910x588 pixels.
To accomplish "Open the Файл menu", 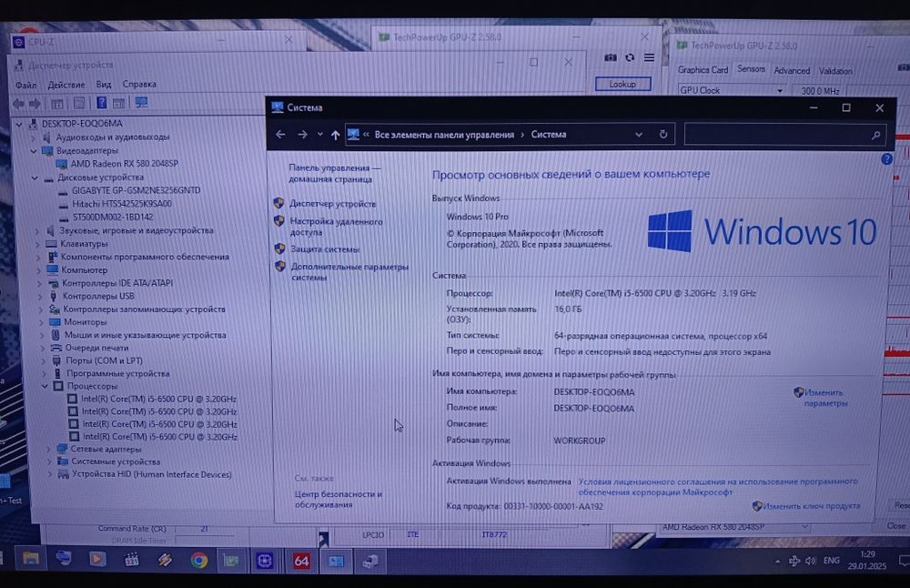I will pyautogui.click(x=25, y=85).
